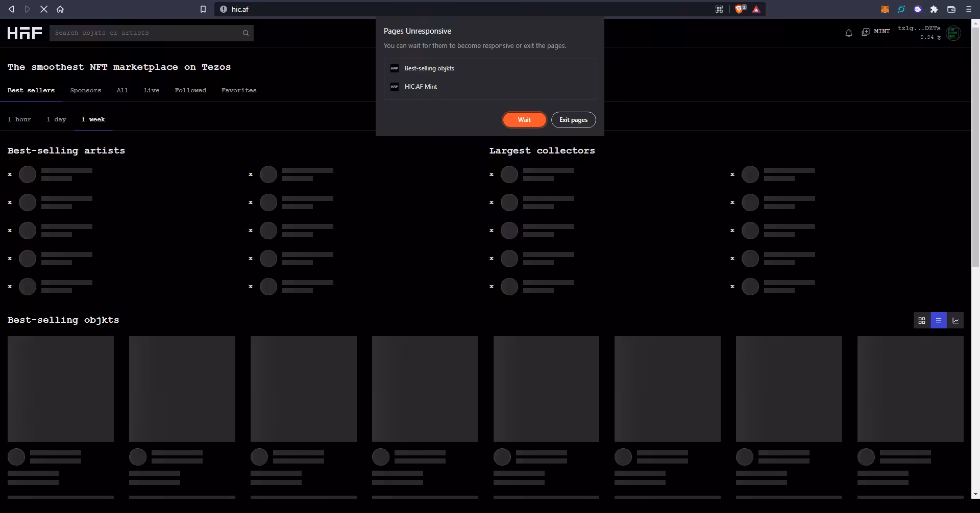The width and height of the screenshot is (980, 513).
Task: Click the Brave Rewards triangle icon
Action: pos(756,9)
